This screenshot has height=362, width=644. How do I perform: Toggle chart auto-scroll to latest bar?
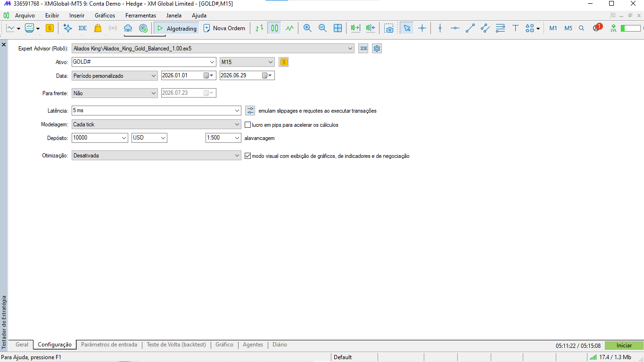click(x=355, y=28)
